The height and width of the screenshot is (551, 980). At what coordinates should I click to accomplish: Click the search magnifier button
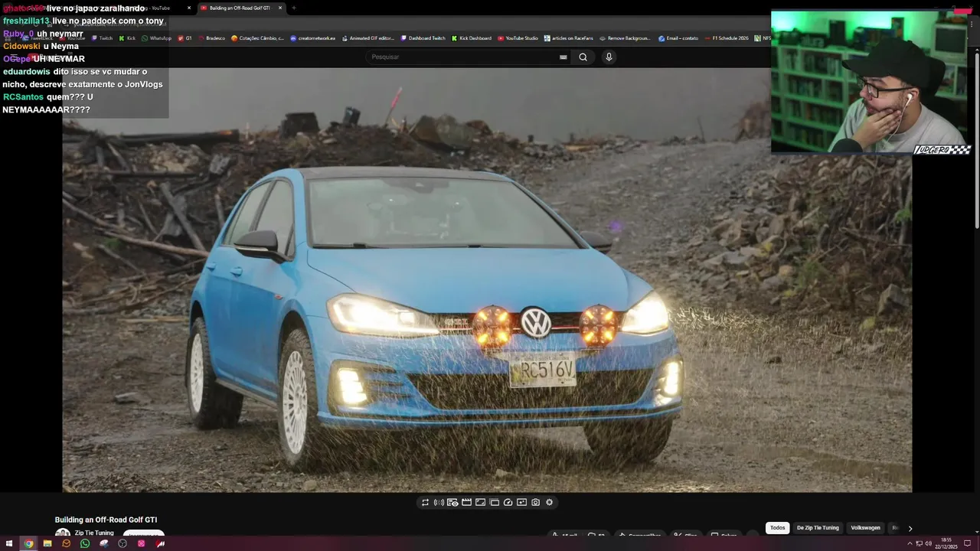pyautogui.click(x=583, y=57)
